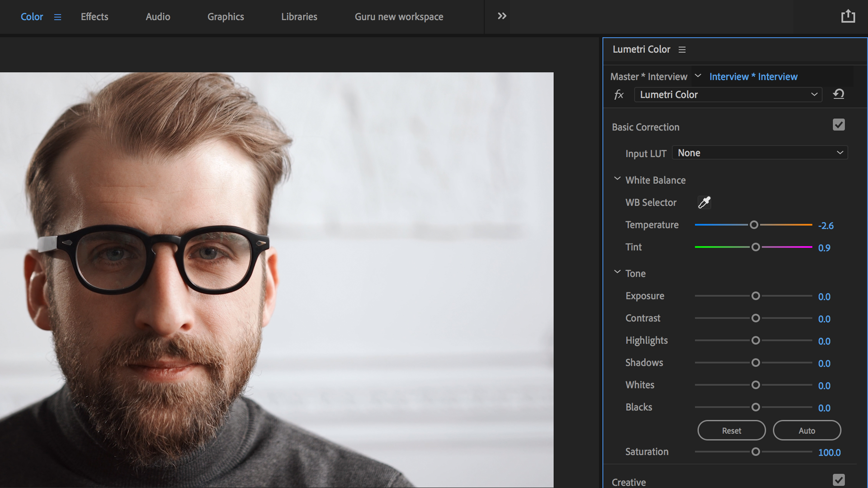The image size is (868, 488).
Task: Click the Saturation value 100.0 field
Action: point(829,453)
